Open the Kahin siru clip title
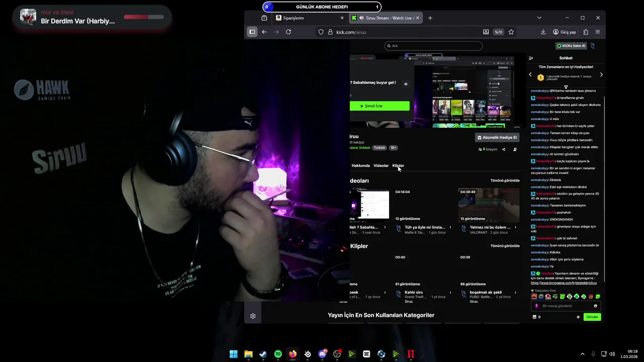This screenshot has height=362, width=644. click(414, 293)
